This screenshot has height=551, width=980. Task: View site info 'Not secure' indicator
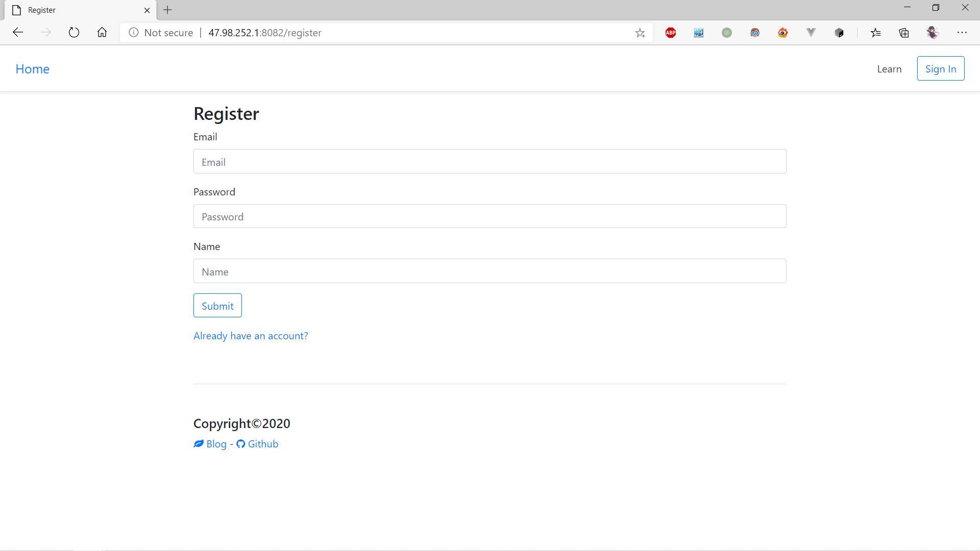tap(161, 33)
